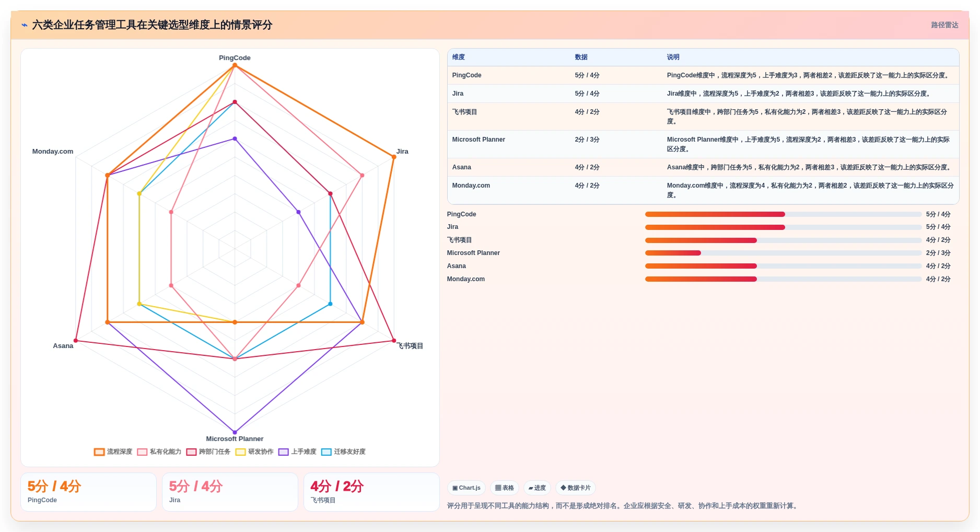Click the 说明 column header
Viewport: 980px width, 532px height.
tap(673, 57)
